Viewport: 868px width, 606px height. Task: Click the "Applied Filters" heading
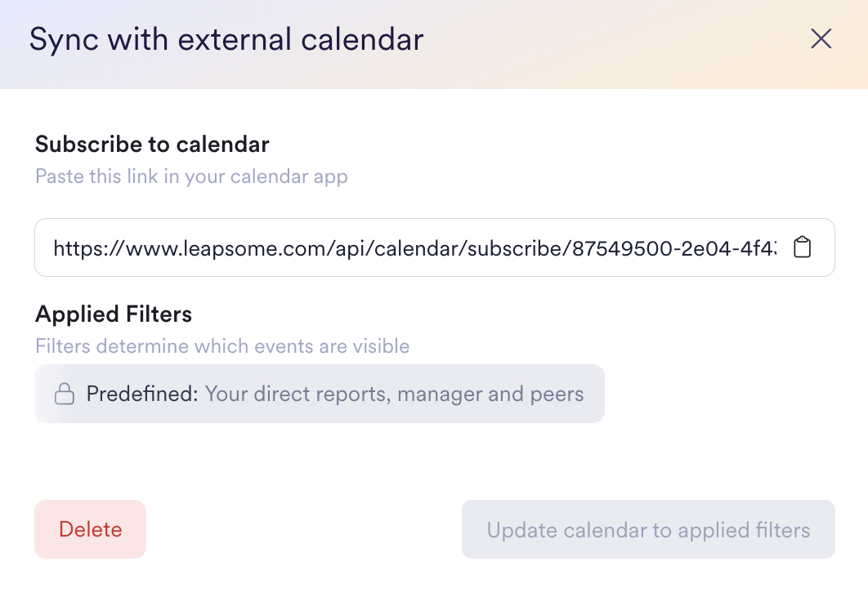114,314
